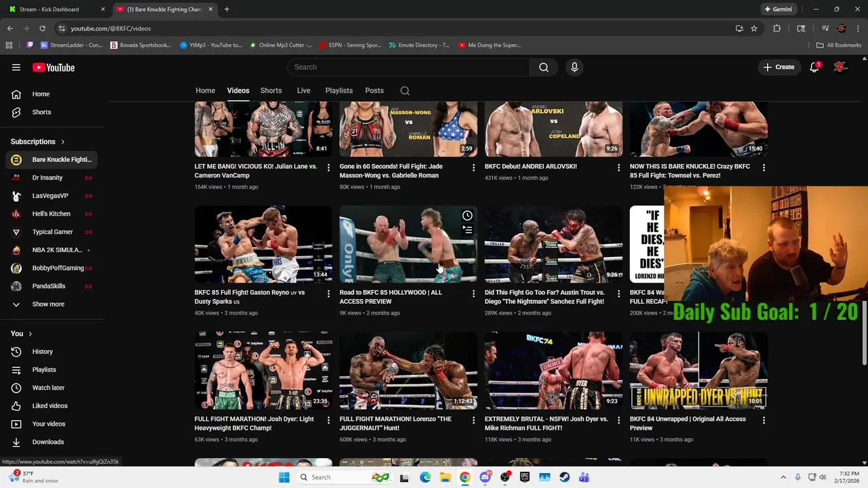Open Steam from the taskbar
This screenshot has height=488, width=868.
[564, 477]
